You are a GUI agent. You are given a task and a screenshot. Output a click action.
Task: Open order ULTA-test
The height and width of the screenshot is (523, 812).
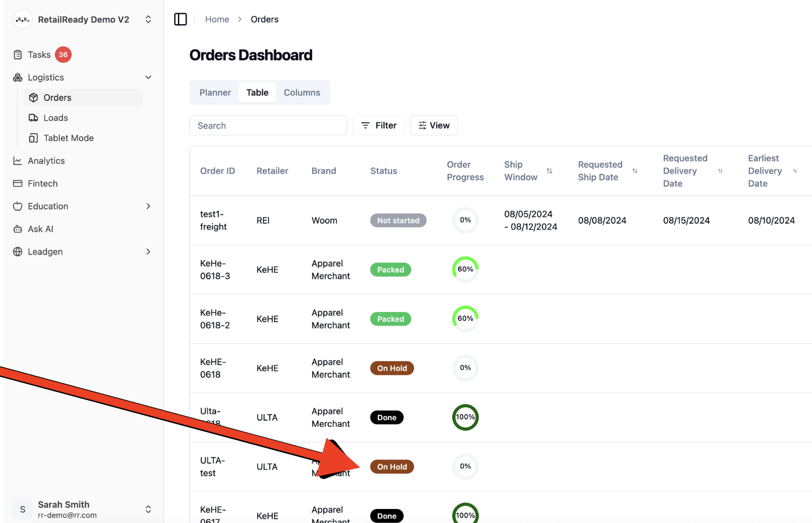point(212,467)
